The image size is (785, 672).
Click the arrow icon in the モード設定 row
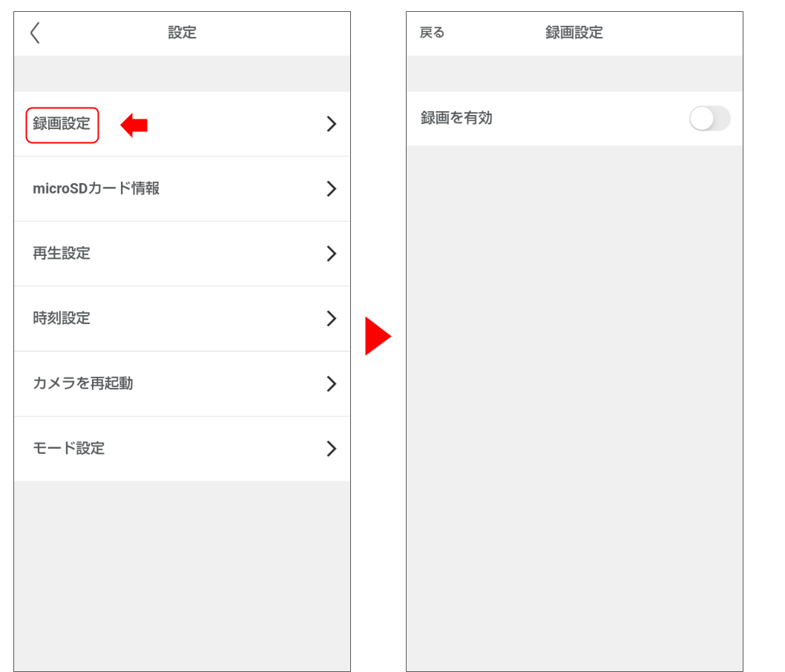tap(331, 449)
